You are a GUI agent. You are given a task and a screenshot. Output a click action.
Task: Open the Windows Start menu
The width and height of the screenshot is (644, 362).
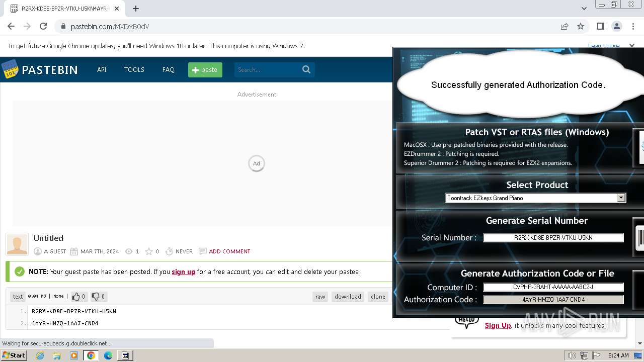click(x=14, y=355)
